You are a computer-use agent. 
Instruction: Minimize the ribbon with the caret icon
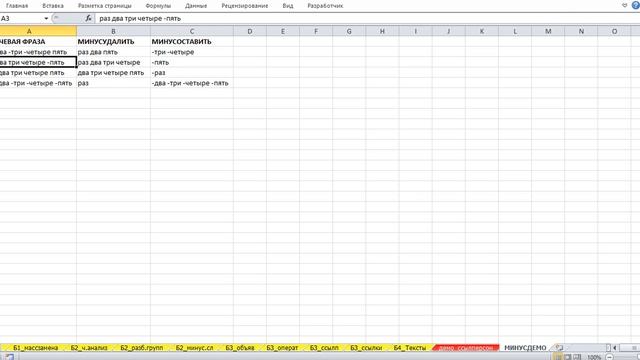click(624, 5)
